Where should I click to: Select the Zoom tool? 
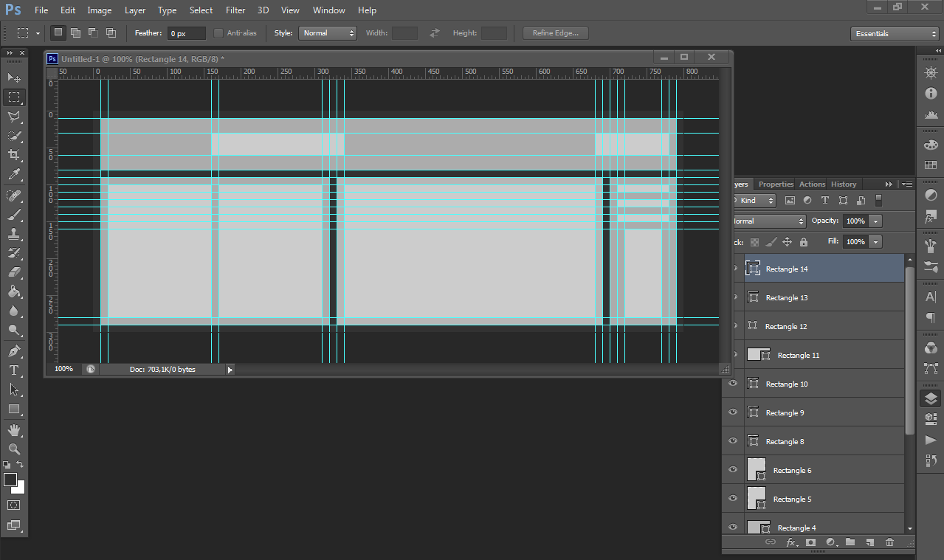[x=13, y=449]
